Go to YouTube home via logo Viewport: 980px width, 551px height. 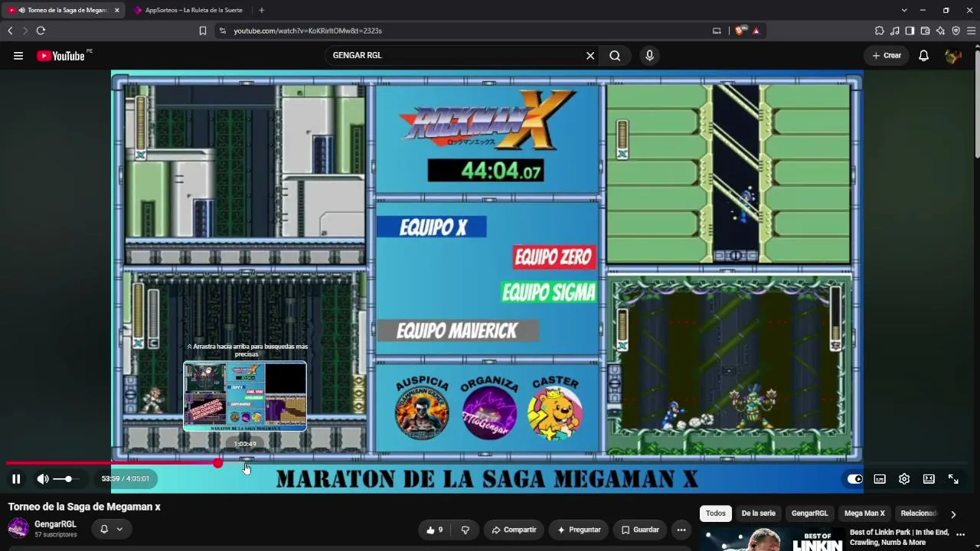coord(61,56)
